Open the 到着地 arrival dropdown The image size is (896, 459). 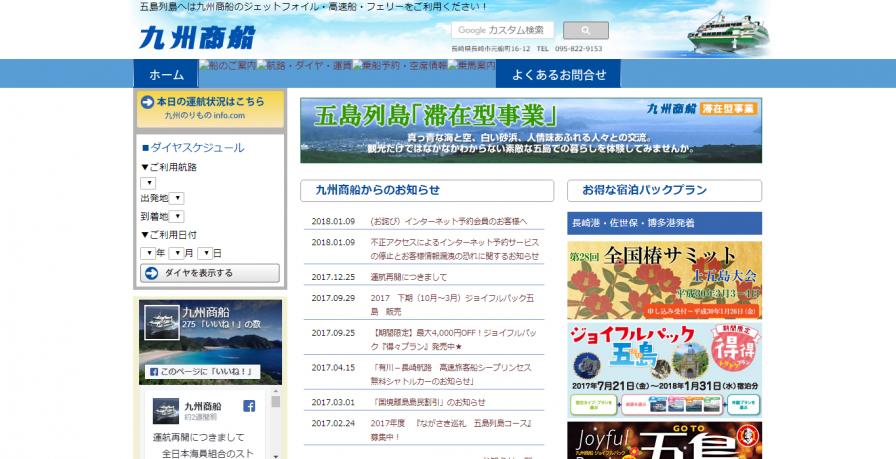click(177, 217)
